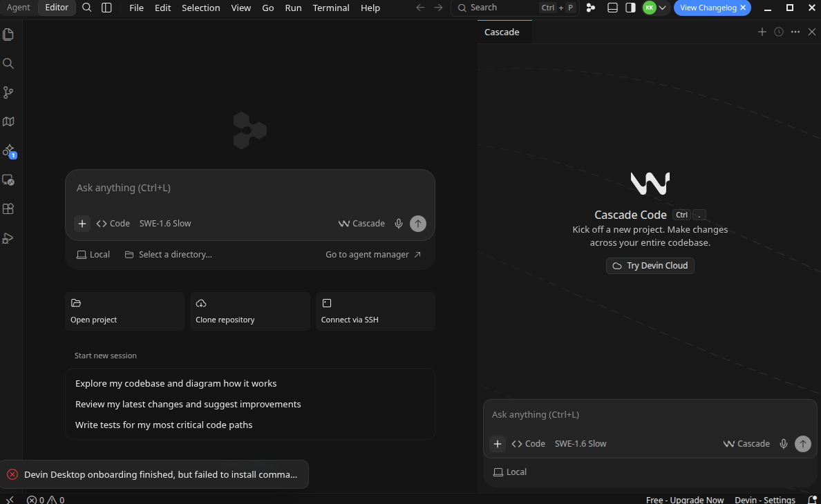821x504 pixels.
Task: Dismiss the View Changelog pill
Action: click(743, 8)
